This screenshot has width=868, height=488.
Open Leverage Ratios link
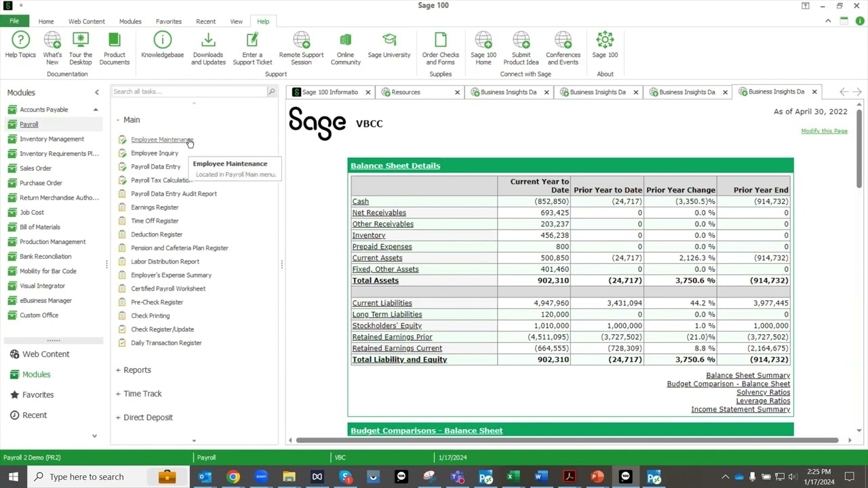pos(763,401)
